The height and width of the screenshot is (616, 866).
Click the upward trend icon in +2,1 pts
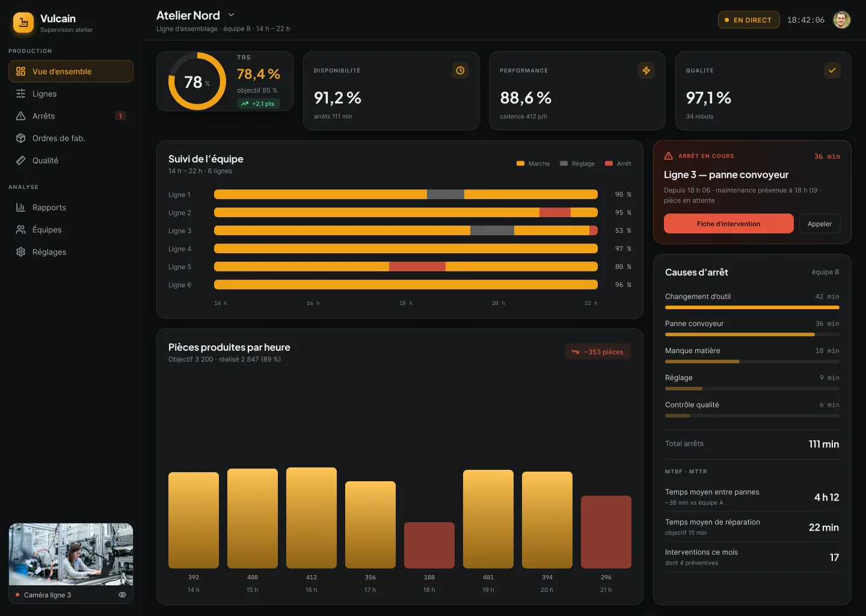[245, 103]
